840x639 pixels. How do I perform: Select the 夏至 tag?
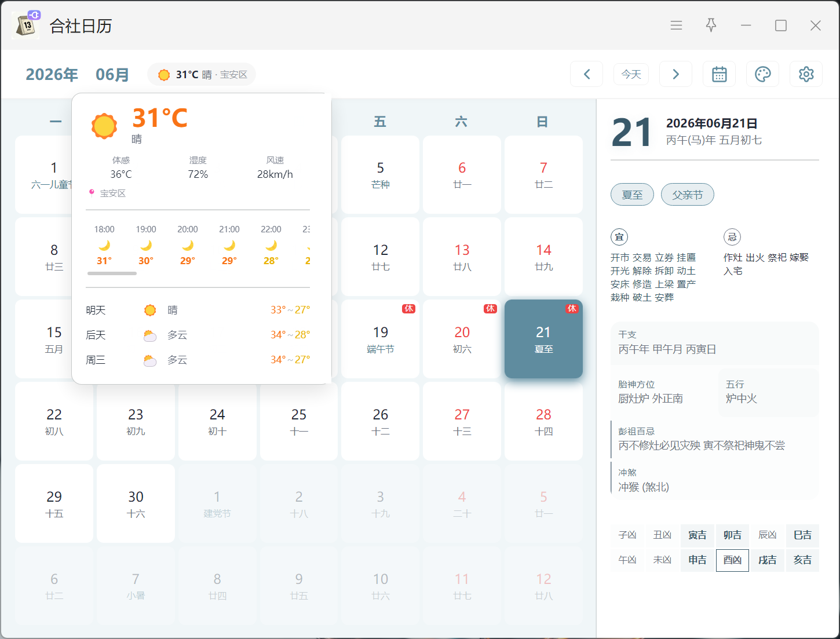(x=632, y=195)
